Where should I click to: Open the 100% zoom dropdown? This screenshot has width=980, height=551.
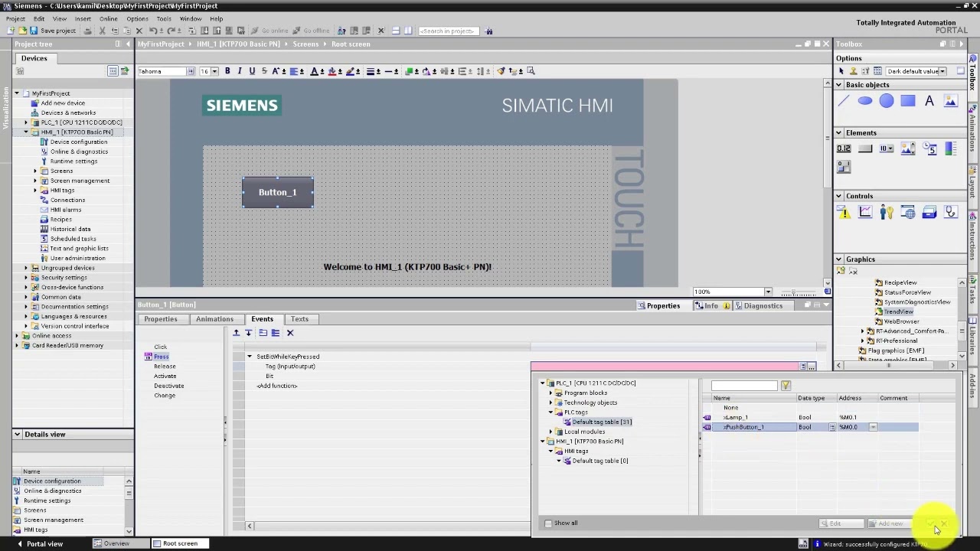[x=768, y=292]
